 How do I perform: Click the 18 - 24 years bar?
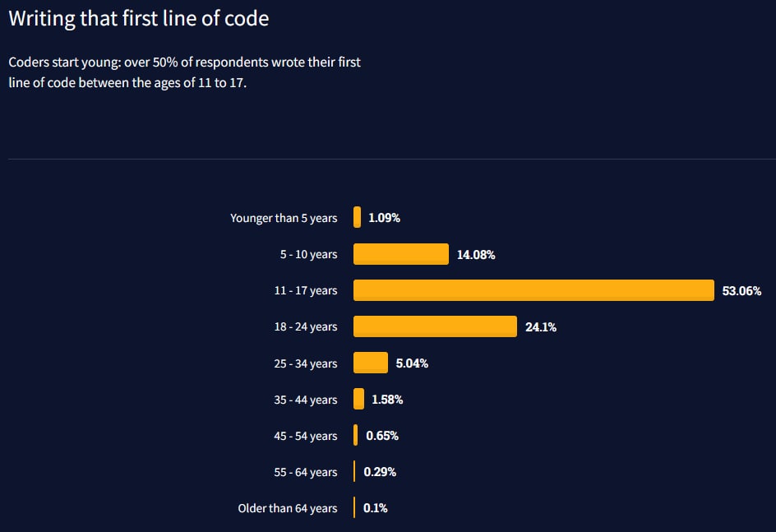click(435, 326)
